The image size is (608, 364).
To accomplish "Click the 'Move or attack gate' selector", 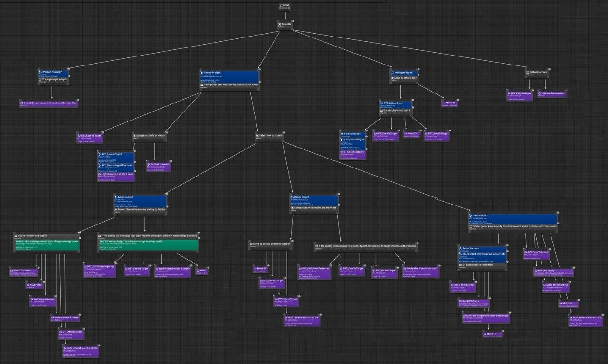I will click(403, 79).
